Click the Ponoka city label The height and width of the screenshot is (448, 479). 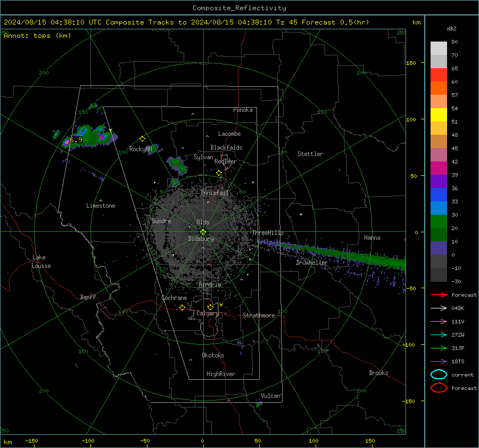coord(243,110)
